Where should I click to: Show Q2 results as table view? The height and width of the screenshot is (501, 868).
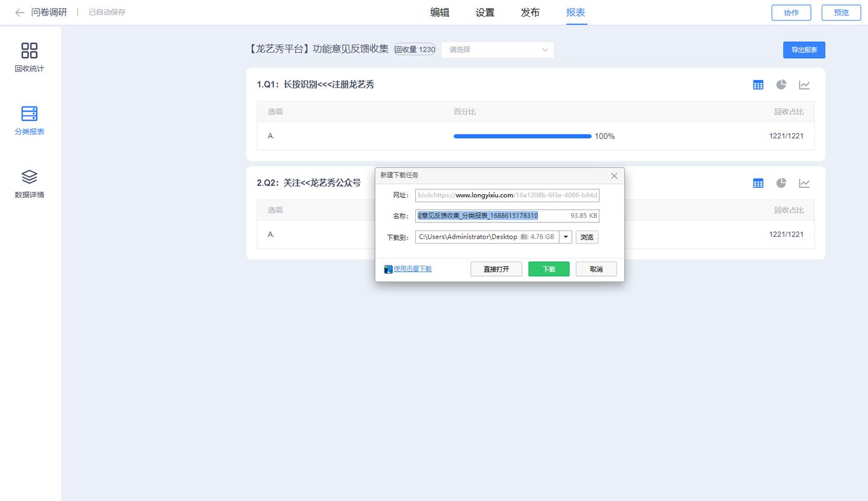tap(758, 183)
